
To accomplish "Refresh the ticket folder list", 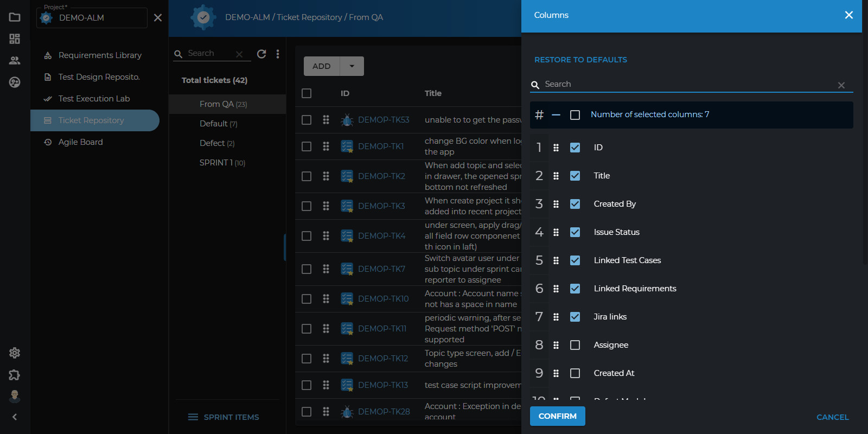I will click(x=261, y=54).
